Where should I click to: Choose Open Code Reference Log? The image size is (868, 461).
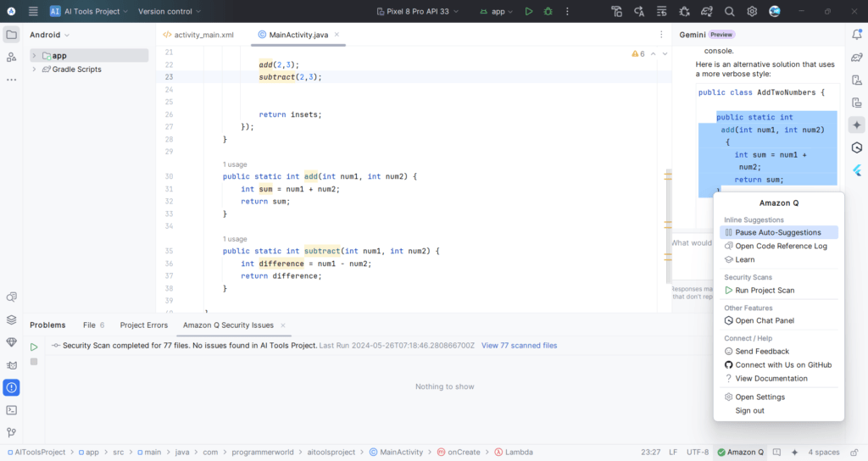779,247
